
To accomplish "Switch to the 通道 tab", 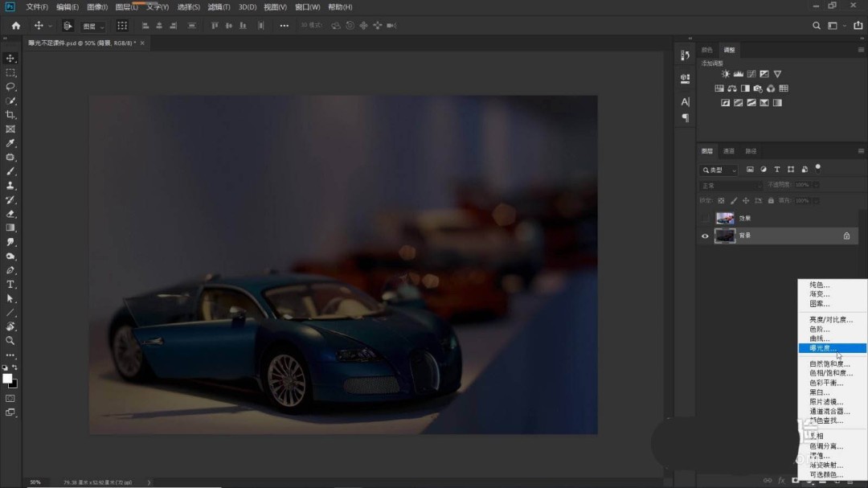I will click(728, 151).
